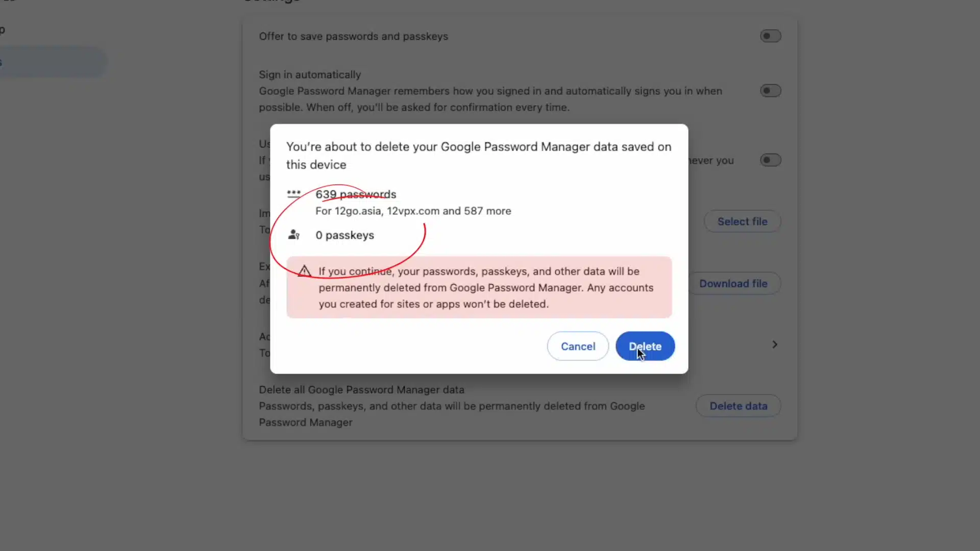The width and height of the screenshot is (980, 551).
Task: Confirm with the blue Delete button
Action: [645, 346]
